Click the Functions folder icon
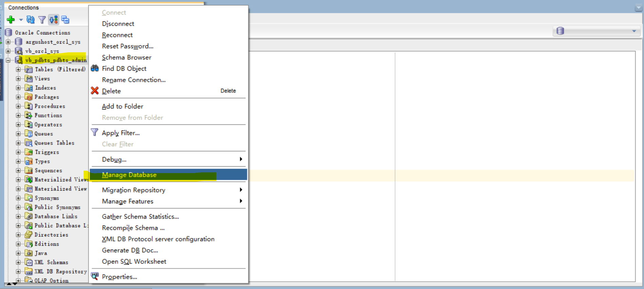Screen dimensions: 644x289 click(29, 115)
